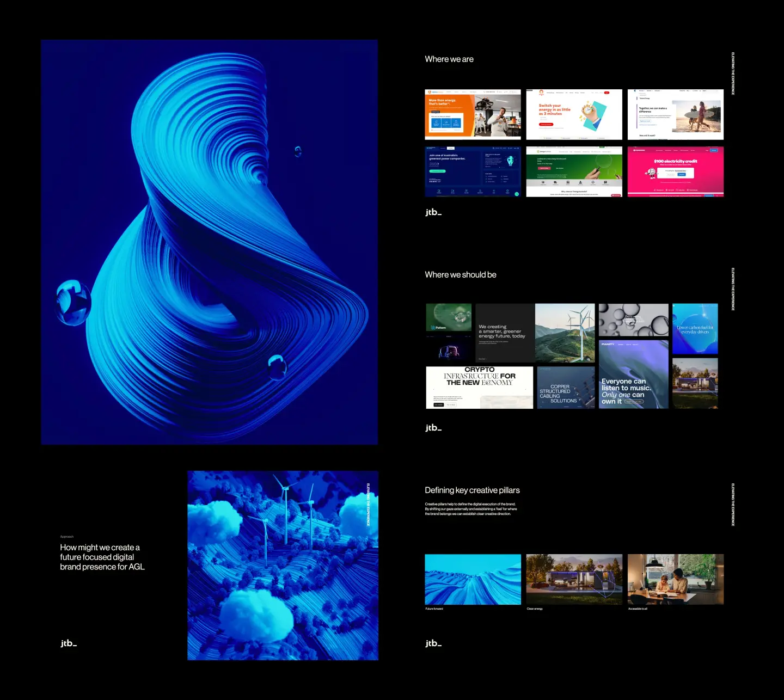Click the 'Crypto Infrastructure' reference thumbnail
Viewport: 784px width, 700px height.
coord(479,388)
